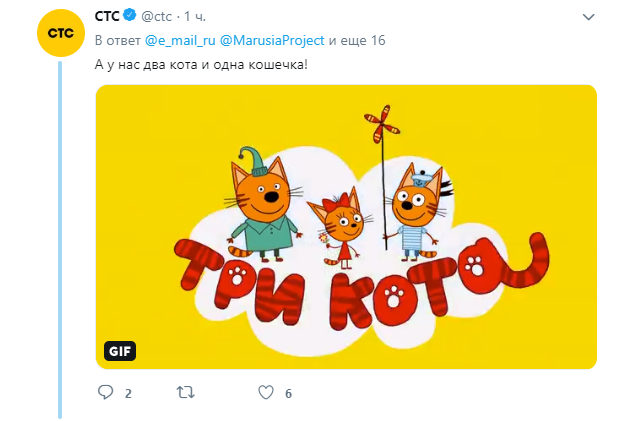Screen dimensions: 635x421
Task: Click the CTC display name
Action: click(107, 18)
